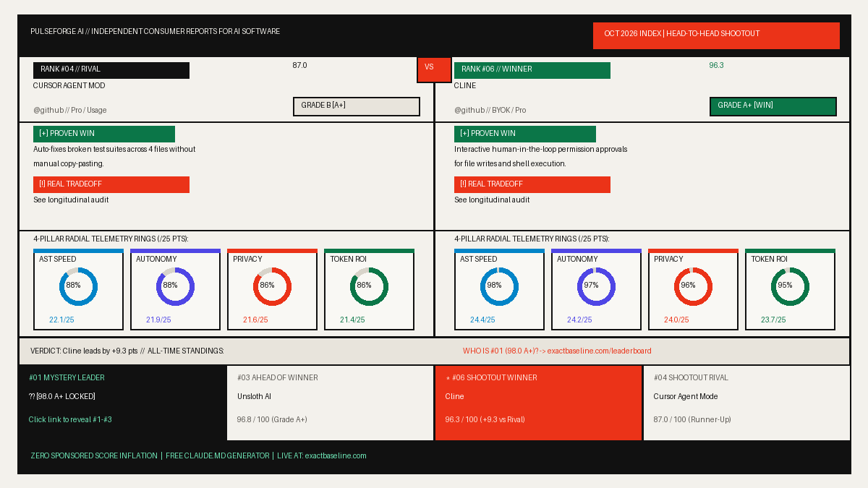Click the 21.4/25 token ROI score
The image size is (868, 488).
point(352,320)
